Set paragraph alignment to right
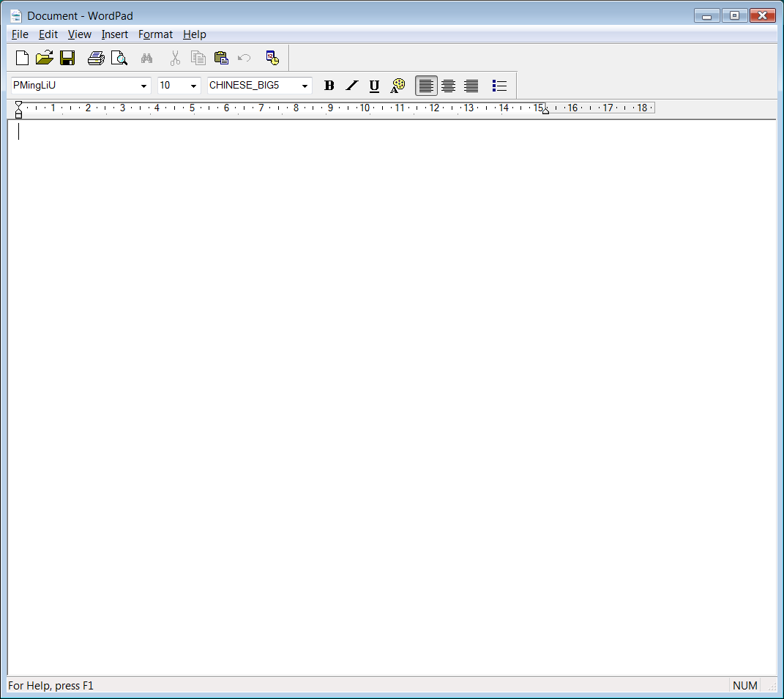The height and width of the screenshot is (699, 784). click(471, 86)
